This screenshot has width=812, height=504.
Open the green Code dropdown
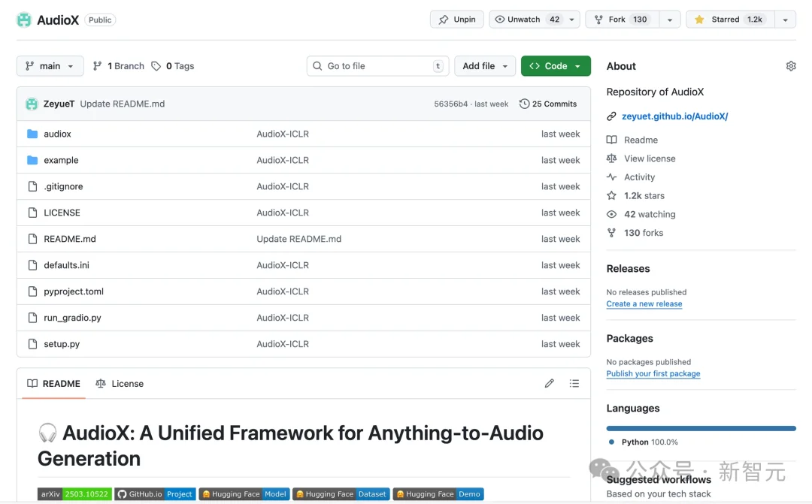[x=555, y=66]
